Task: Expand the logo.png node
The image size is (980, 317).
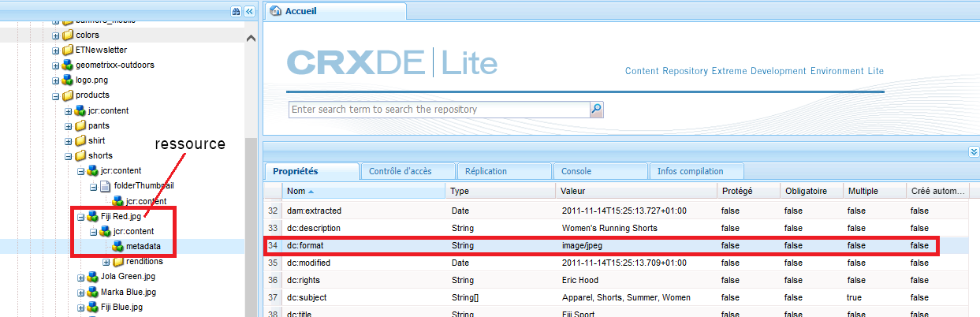Action: click(56, 80)
